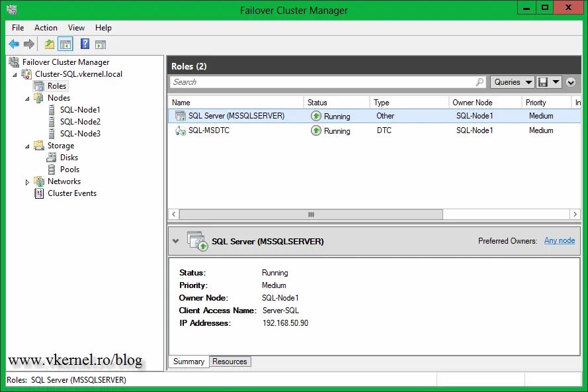Switch to the Resources tab
Image resolution: width=588 pixels, height=392 pixels.
point(230,362)
